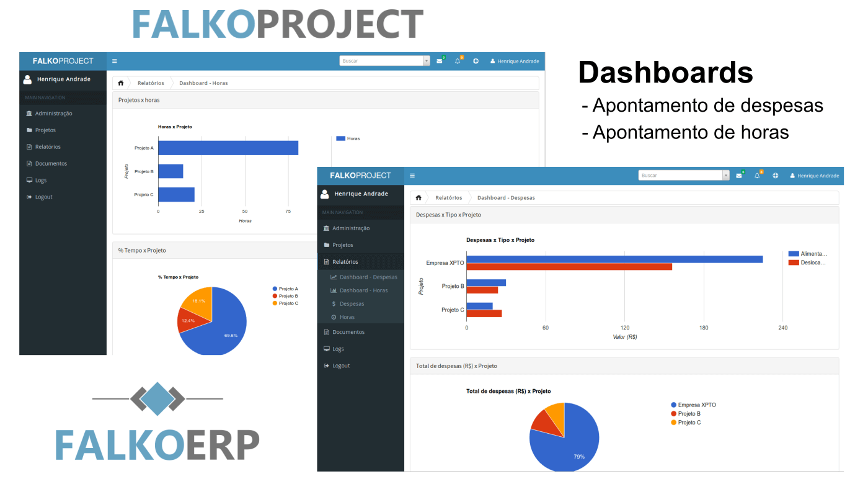The width and height of the screenshot is (868, 489).
Task: Open bell notifications icon in Horas dashboard window
Action: [x=458, y=61]
